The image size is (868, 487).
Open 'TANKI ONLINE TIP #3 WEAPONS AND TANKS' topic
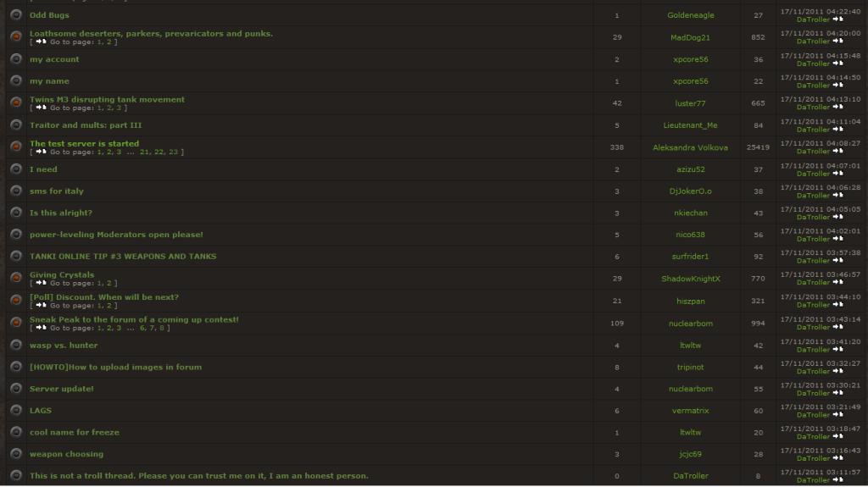(123, 257)
